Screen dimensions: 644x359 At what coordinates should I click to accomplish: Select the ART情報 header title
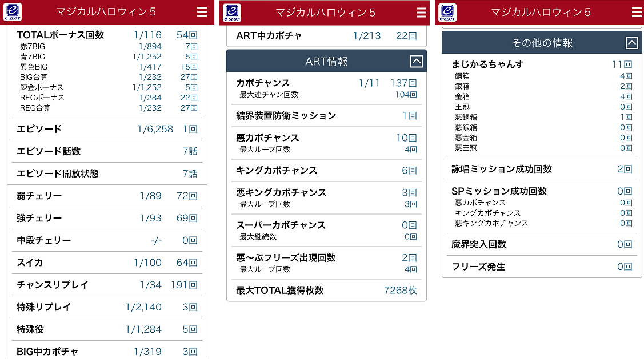[326, 62]
